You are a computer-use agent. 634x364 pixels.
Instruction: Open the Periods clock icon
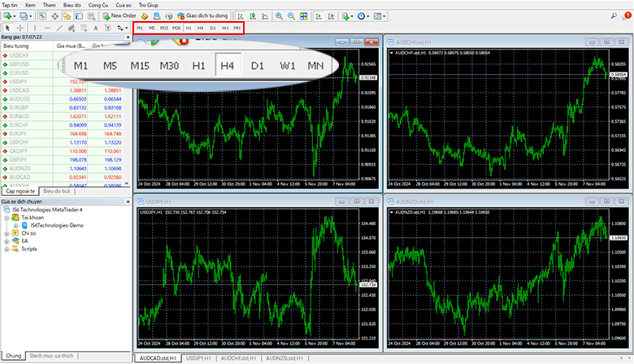click(361, 16)
